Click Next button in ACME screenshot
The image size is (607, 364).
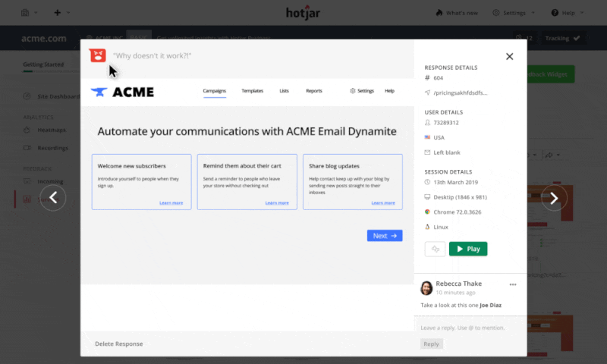(x=385, y=236)
